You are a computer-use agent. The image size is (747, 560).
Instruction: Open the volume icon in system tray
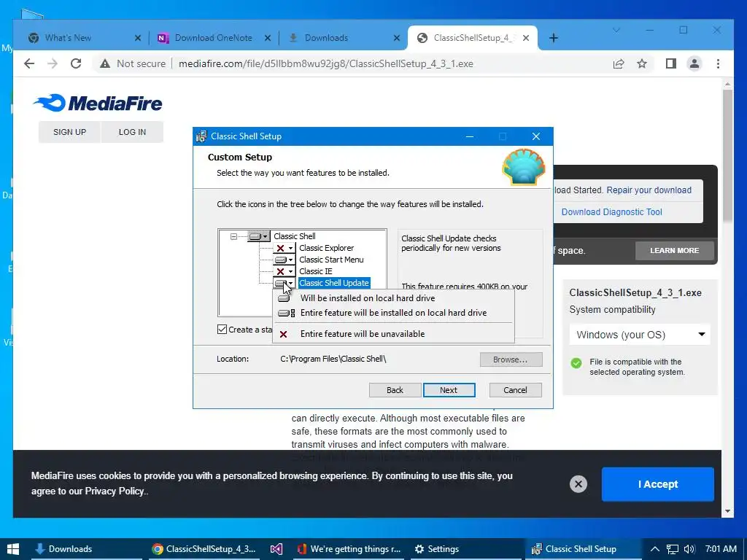coord(689,549)
